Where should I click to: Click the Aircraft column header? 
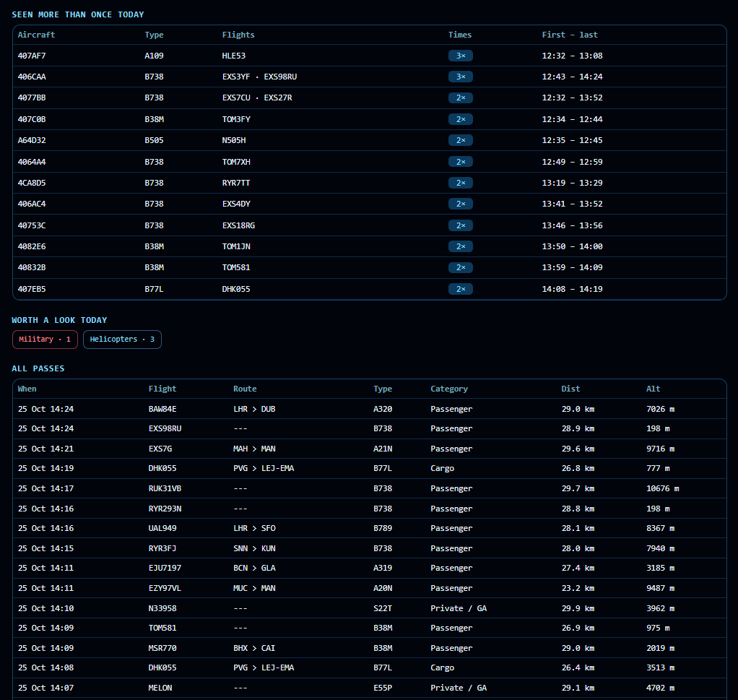point(36,35)
